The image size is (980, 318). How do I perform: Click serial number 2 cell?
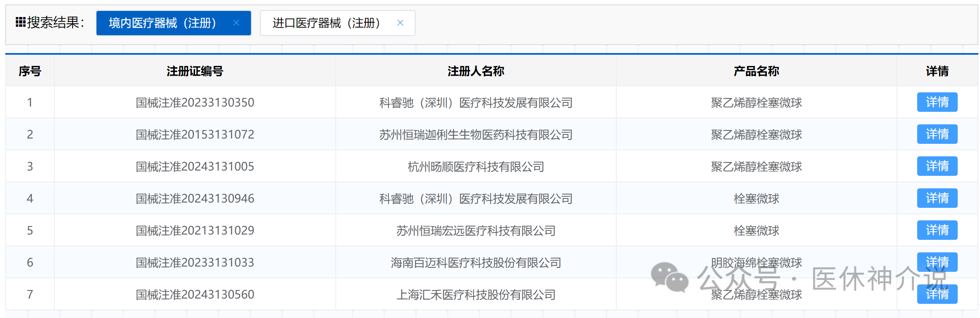[30, 134]
